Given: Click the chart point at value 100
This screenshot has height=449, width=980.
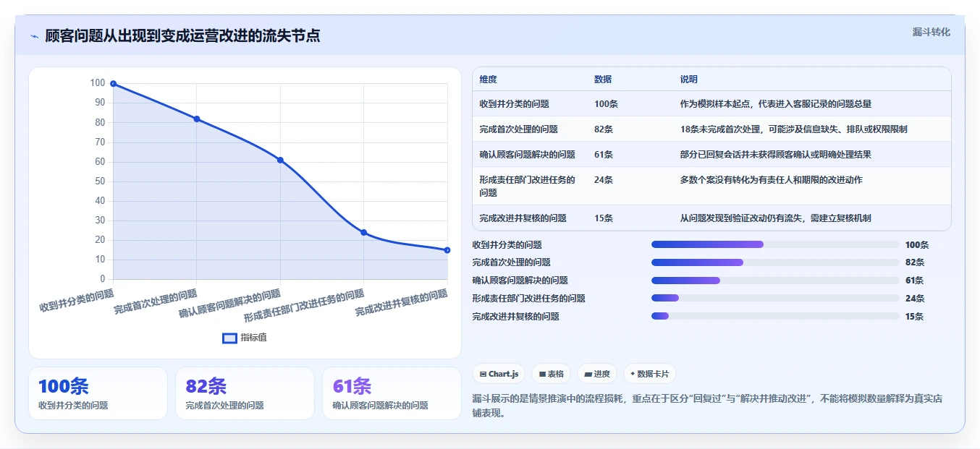Looking at the screenshot, I should pos(113,84).
